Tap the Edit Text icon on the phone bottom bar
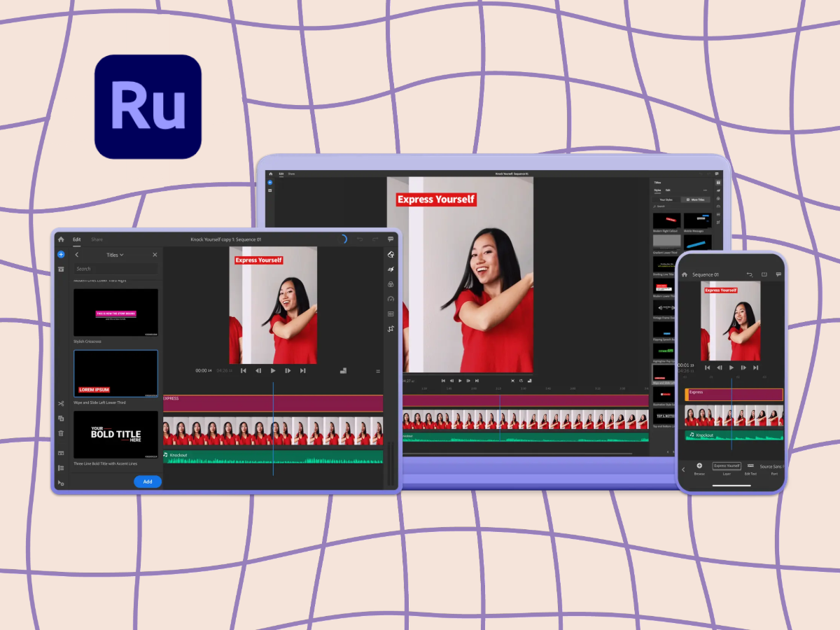840x630 pixels. point(750,466)
